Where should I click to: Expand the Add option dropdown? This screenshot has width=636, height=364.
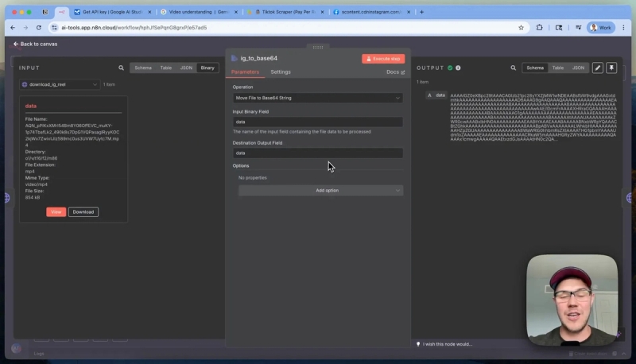pyautogui.click(x=320, y=191)
